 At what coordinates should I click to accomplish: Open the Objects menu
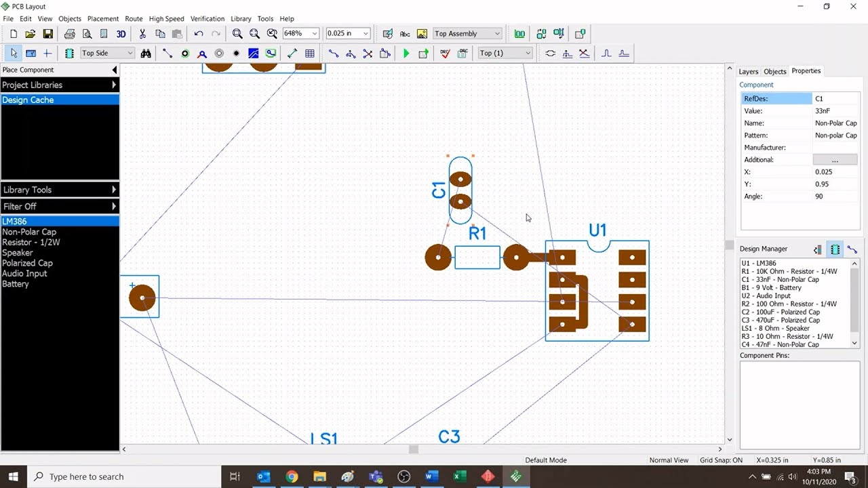[70, 18]
